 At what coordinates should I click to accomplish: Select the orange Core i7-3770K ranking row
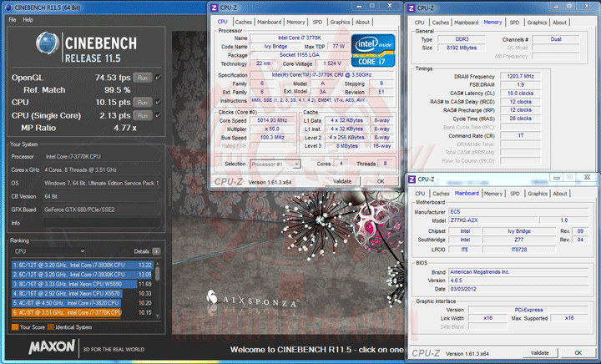[x=83, y=312]
